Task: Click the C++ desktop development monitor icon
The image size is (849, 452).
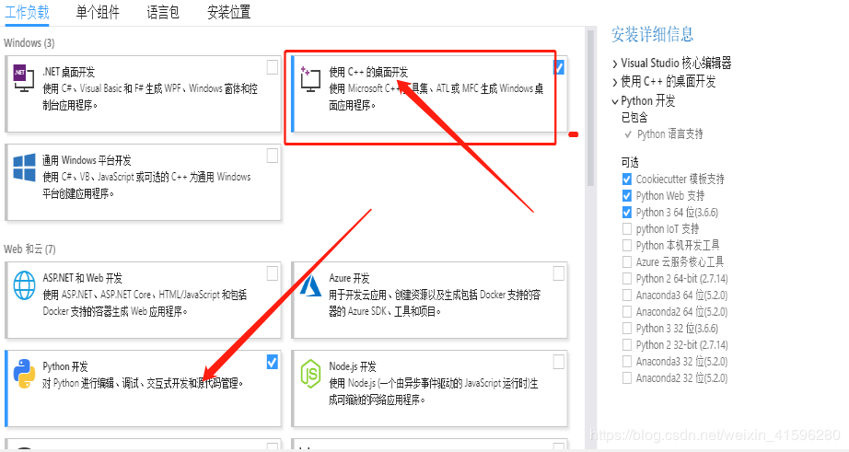Action: 310,80
